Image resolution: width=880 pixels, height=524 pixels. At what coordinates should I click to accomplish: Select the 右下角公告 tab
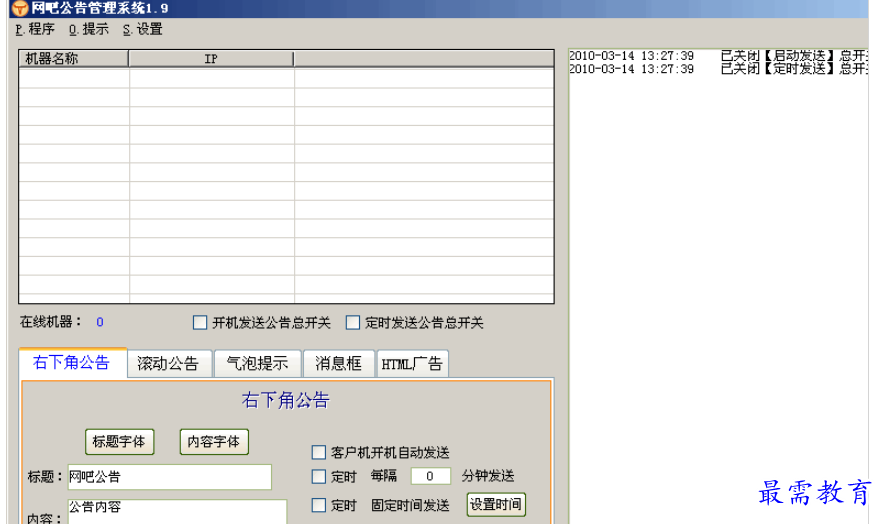coord(72,362)
